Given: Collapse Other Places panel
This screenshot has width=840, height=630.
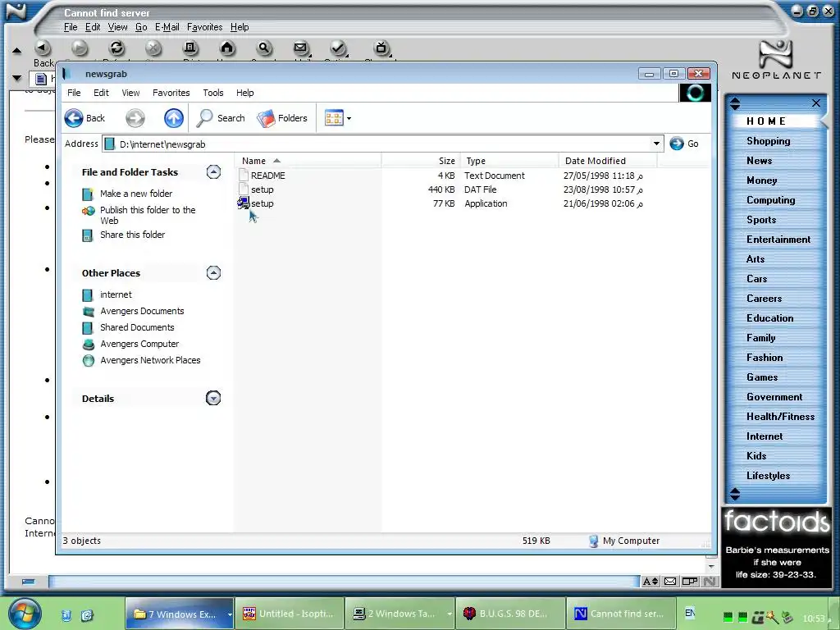Looking at the screenshot, I should click(213, 272).
